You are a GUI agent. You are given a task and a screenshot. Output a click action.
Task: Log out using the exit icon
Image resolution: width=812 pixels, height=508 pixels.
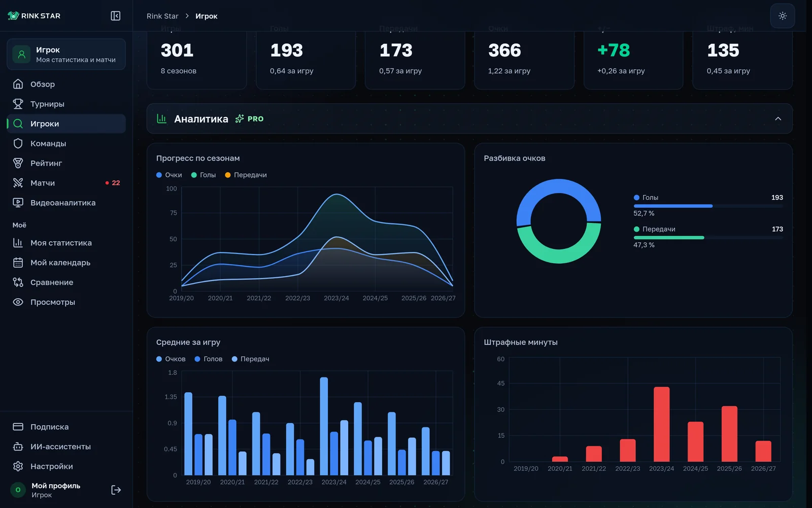(x=116, y=490)
